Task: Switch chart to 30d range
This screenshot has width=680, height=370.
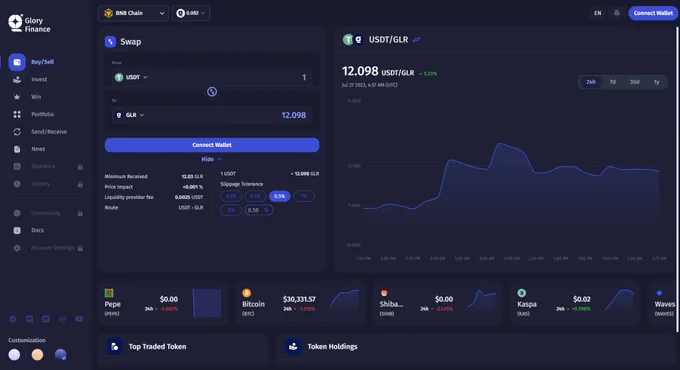Action: click(x=634, y=82)
